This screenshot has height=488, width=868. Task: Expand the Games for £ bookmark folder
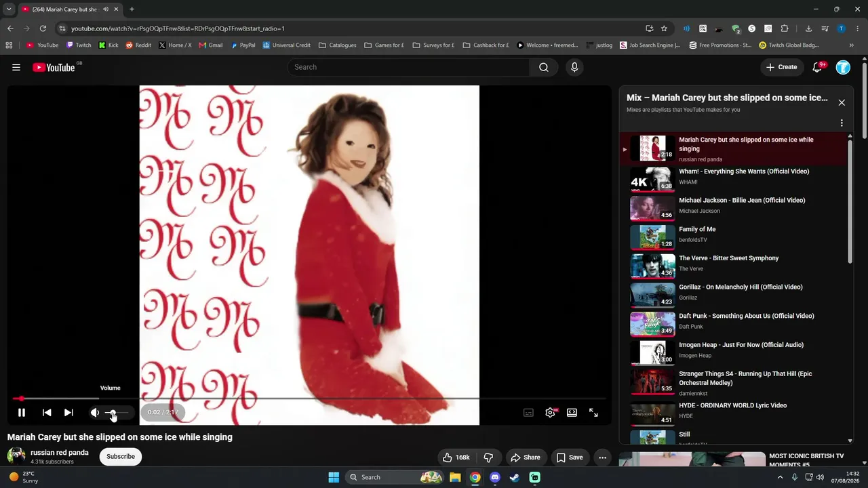pos(384,45)
